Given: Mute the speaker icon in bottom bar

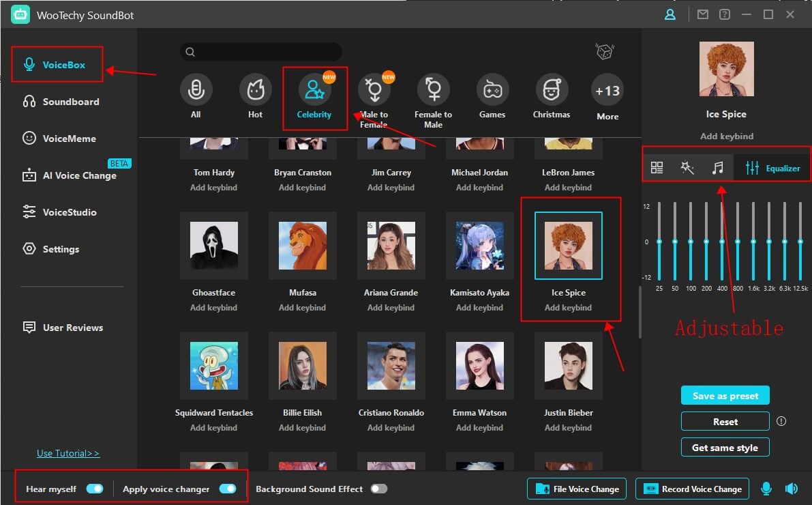Looking at the screenshot, I should pos(791,489).
